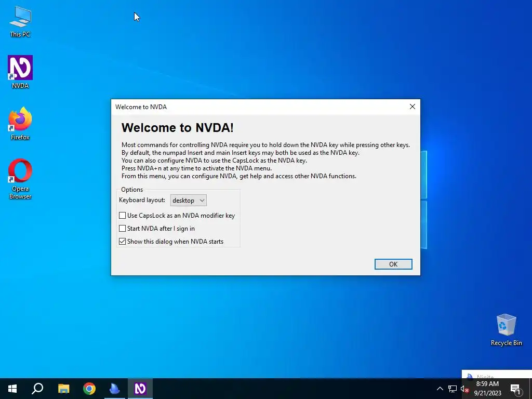Click OK in Welcome to NVDA dialog
The image size is (532, 399).
pyautogui.click(x=393, y=264)
